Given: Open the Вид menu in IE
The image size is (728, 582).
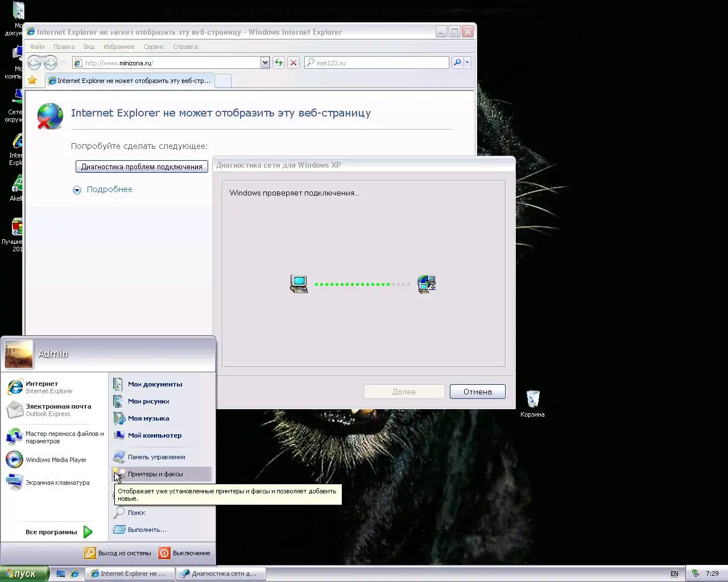Looking at the screenshot, I should coord(89,47).
